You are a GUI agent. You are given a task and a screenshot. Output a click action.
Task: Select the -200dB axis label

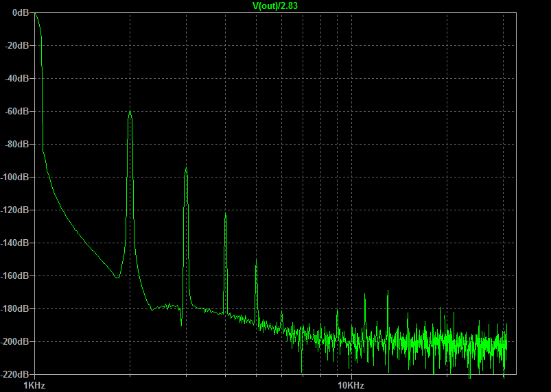15,341
